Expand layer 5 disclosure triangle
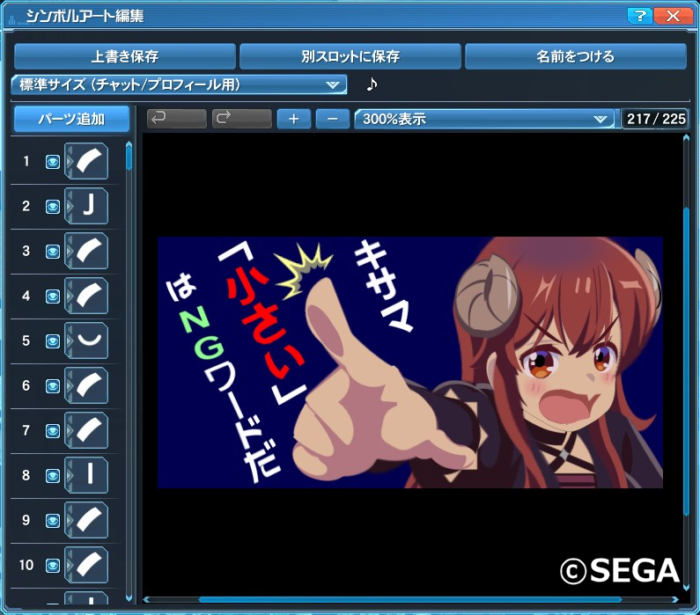 pos(68,340)
